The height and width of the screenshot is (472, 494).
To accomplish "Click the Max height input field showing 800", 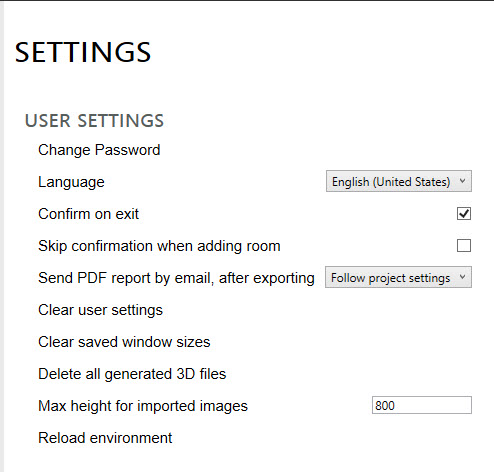I will (x=422, y=405).
